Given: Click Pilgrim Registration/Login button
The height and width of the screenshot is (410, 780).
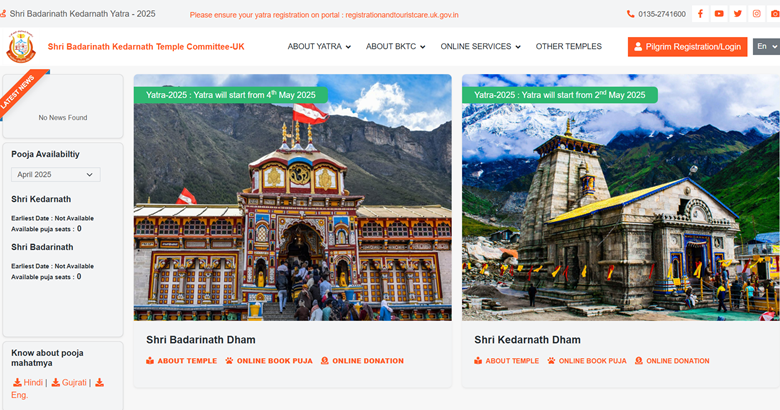Looking at the screenshot, I should pos(687,47).
